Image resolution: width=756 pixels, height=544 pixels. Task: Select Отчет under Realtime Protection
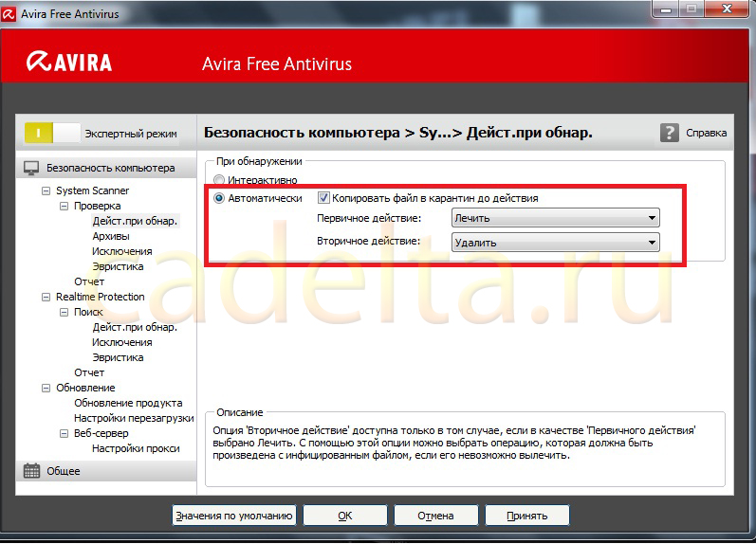(89, 372)
